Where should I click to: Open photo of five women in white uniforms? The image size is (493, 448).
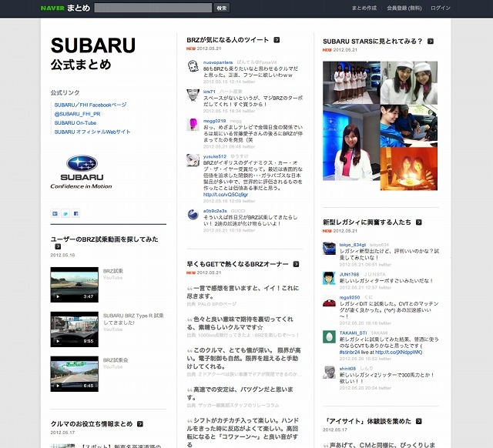coord(351,82)
